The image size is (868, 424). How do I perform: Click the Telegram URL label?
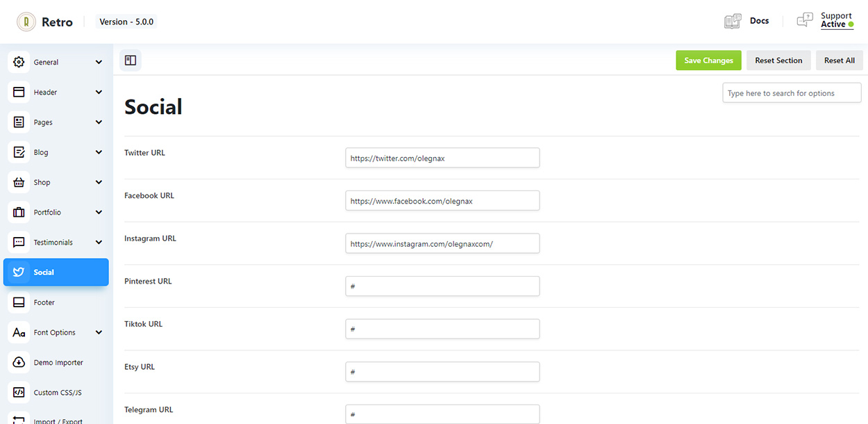149,409
